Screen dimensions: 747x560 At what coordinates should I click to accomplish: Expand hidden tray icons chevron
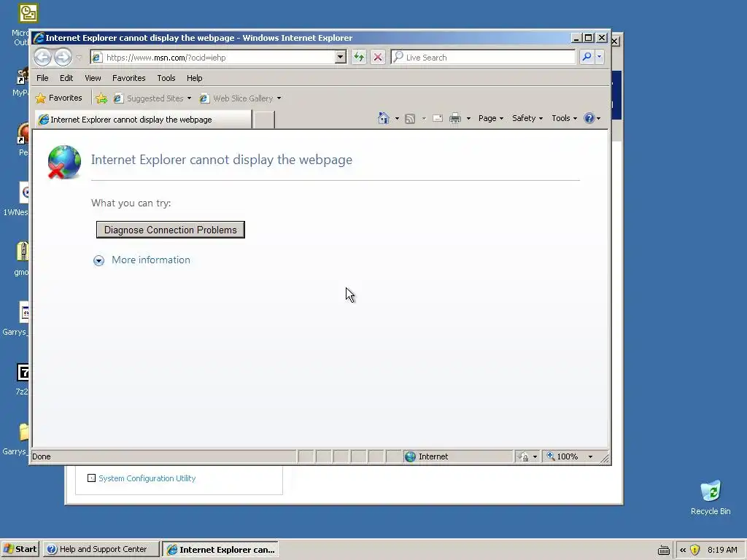tap(683, 550)
